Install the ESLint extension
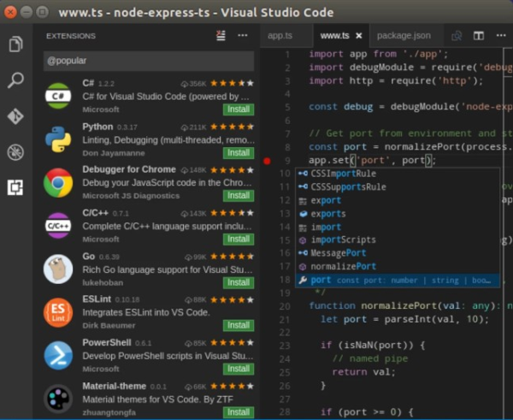513x420 pixels. pyautogui.click(x=239, y=325)
